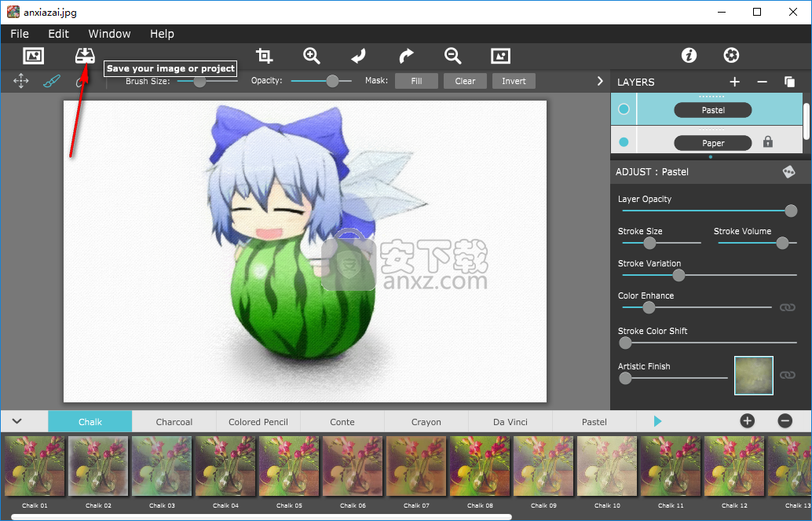Click the mask Clear button
The image size is (812, 521).
click(x=465, y=81)
